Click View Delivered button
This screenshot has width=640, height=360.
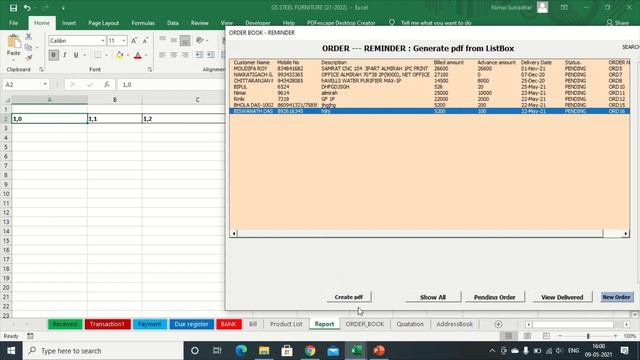point(562,297)
